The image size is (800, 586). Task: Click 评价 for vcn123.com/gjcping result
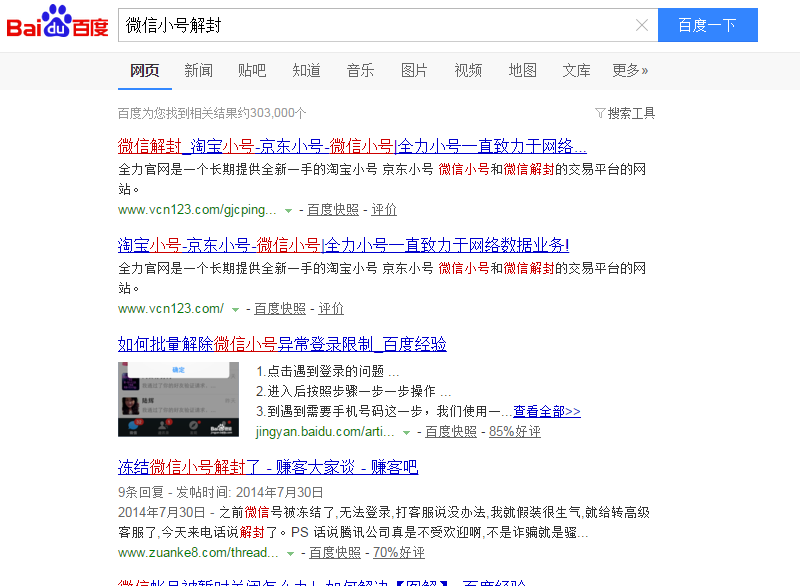pos(384,210)
